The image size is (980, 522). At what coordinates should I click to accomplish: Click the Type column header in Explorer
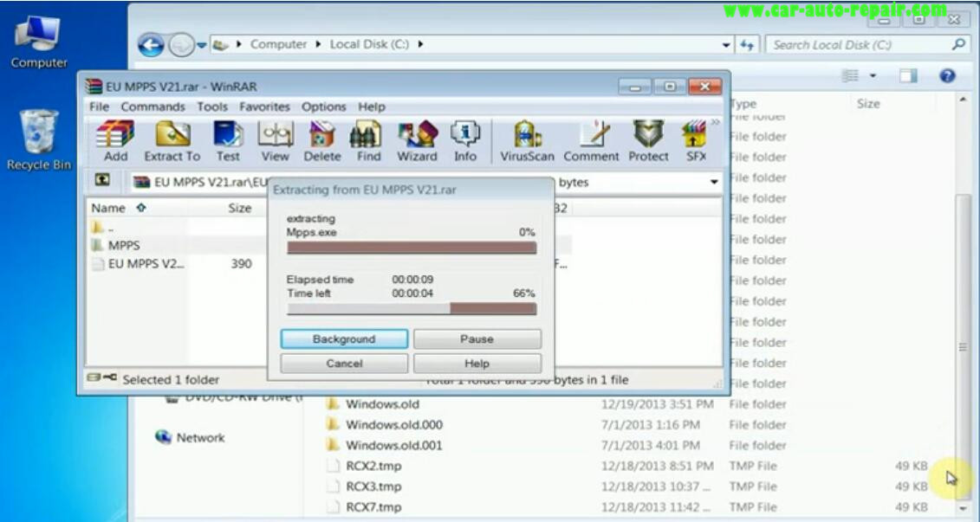pyautogui.click(x=743, y=104)
